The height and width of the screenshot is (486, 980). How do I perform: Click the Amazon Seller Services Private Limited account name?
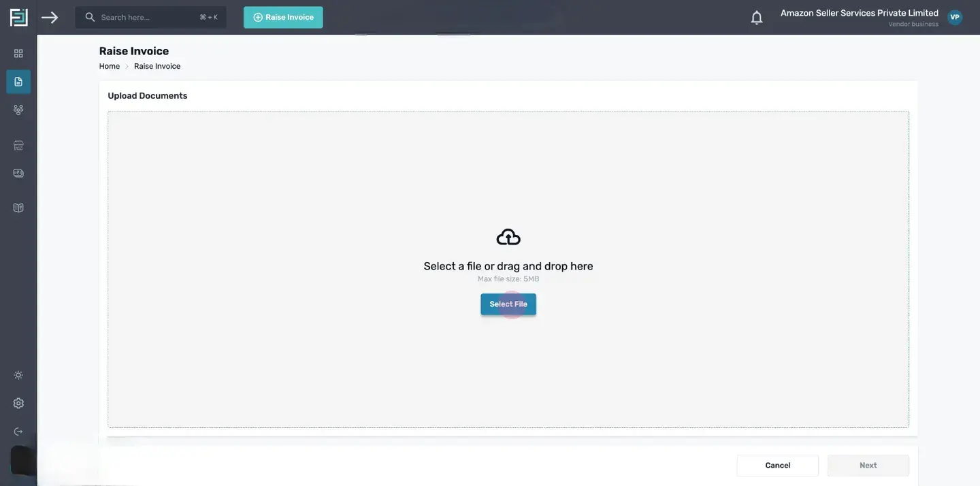[860, 13]
